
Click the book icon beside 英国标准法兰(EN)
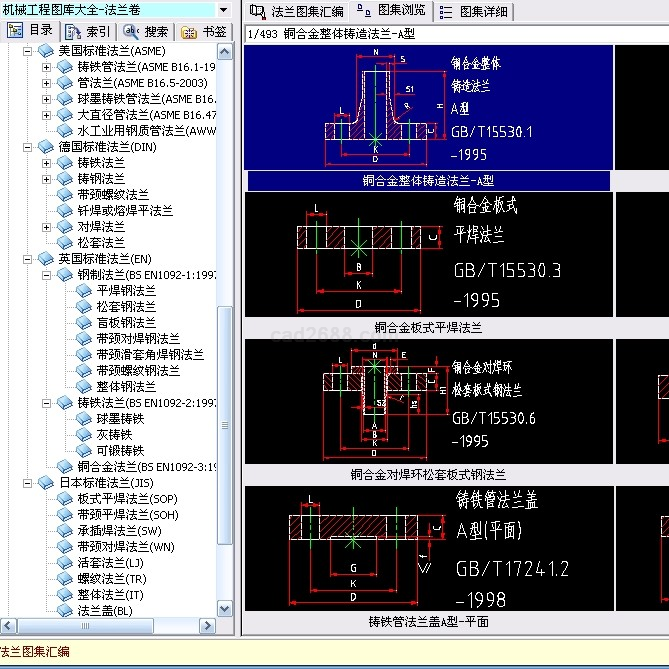46,259
